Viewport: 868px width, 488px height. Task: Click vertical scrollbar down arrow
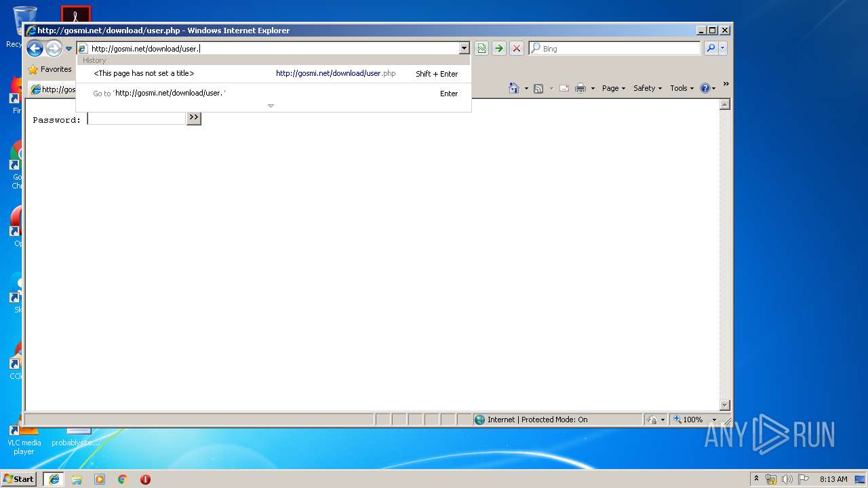point(724,405)
